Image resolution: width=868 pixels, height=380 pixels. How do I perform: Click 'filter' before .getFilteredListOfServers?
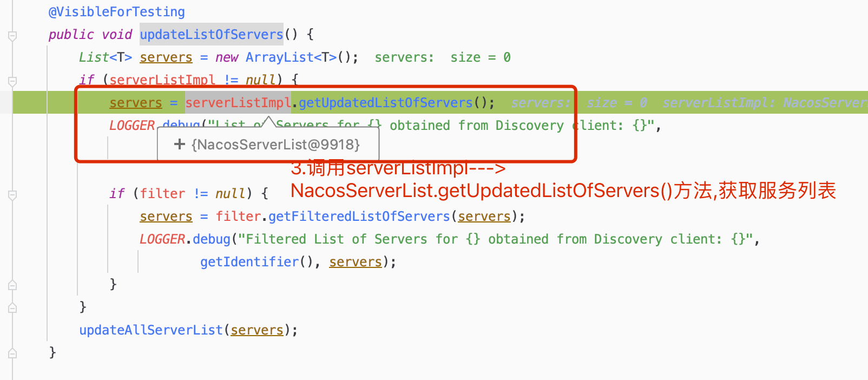click(238, 217)
